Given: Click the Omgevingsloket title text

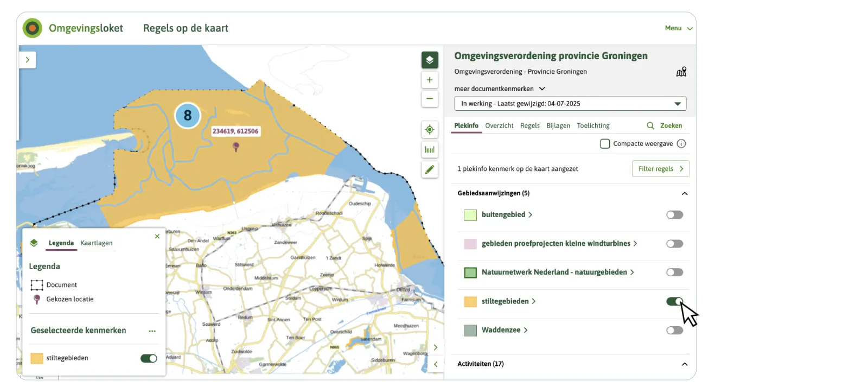Looking at the screenshot, I should 86,28.
